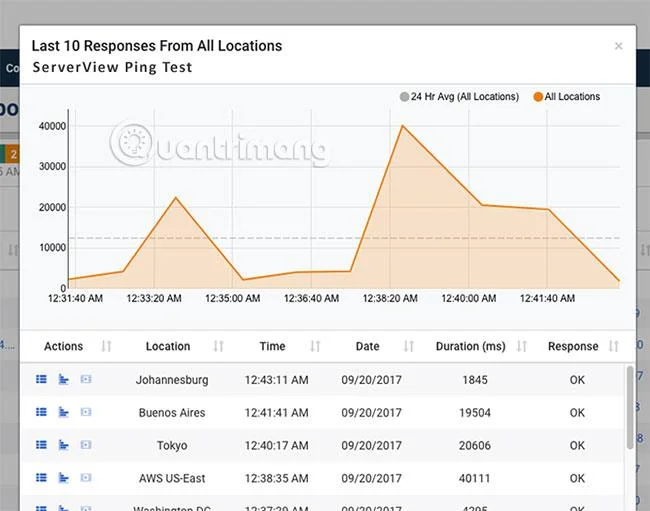Click duration value 40111
The image size is (650, 511).
click(475, 478)
